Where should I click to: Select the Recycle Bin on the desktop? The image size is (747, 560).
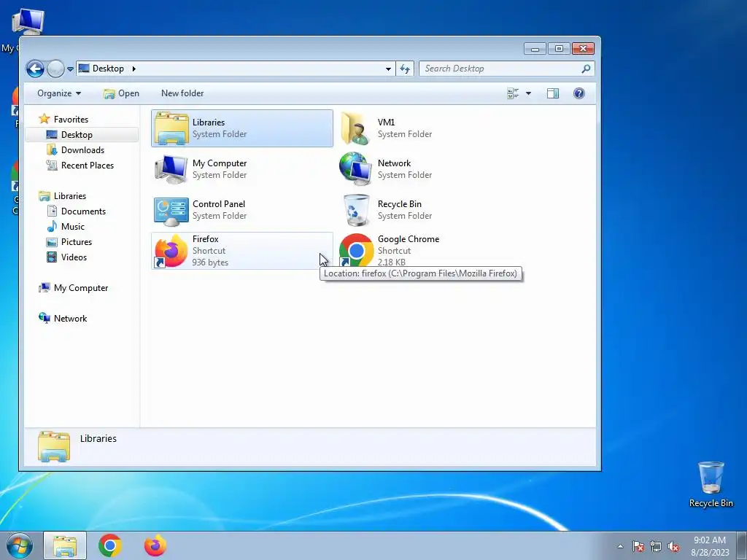(711, 485)
